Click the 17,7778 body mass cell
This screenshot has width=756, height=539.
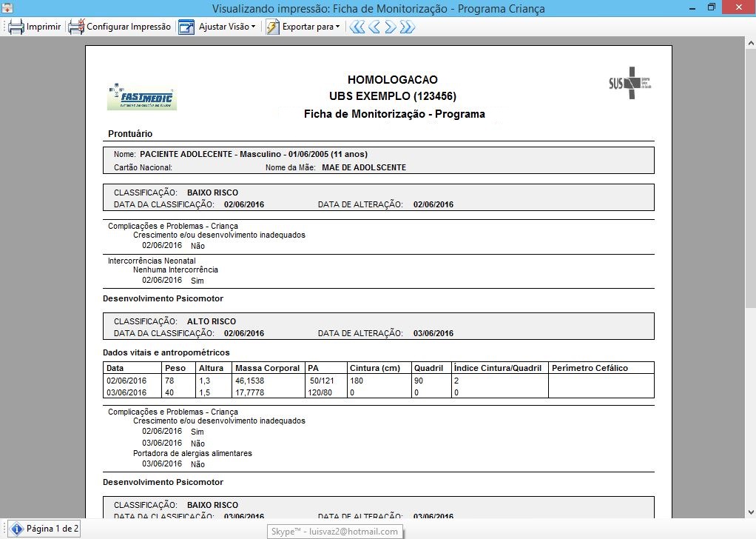(250, 393)
